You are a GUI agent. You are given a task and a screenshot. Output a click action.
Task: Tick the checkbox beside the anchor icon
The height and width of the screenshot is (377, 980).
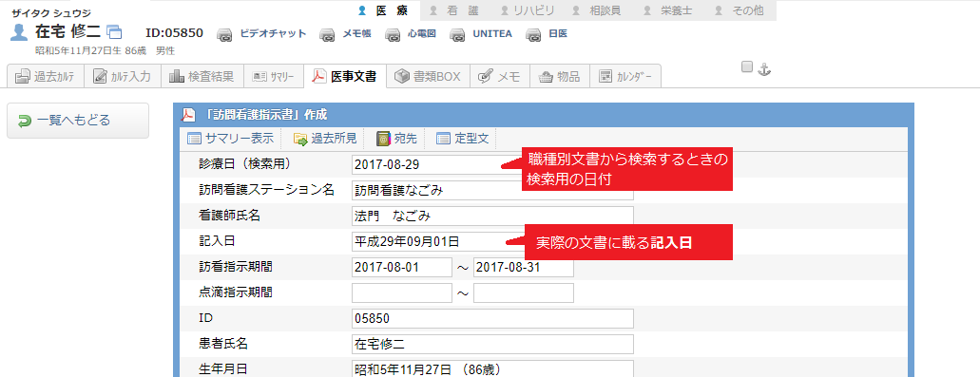(747, 66)
